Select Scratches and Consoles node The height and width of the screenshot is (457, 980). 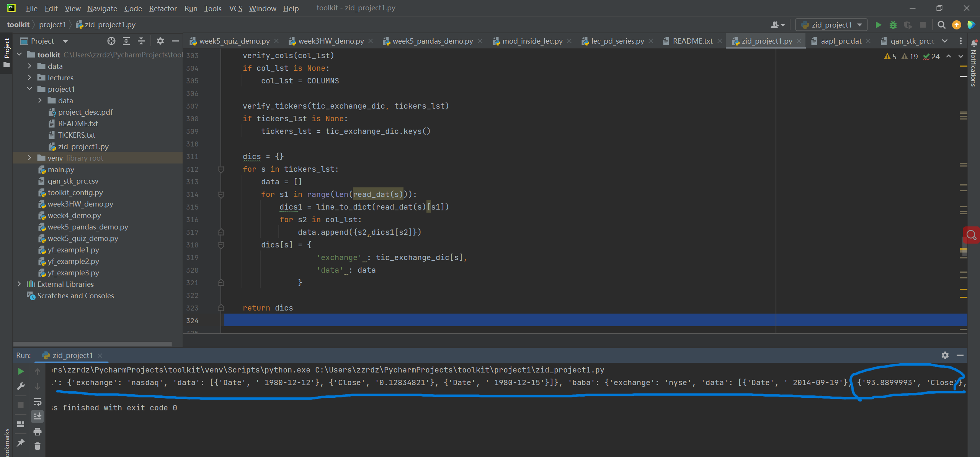[x=75, y=296]
